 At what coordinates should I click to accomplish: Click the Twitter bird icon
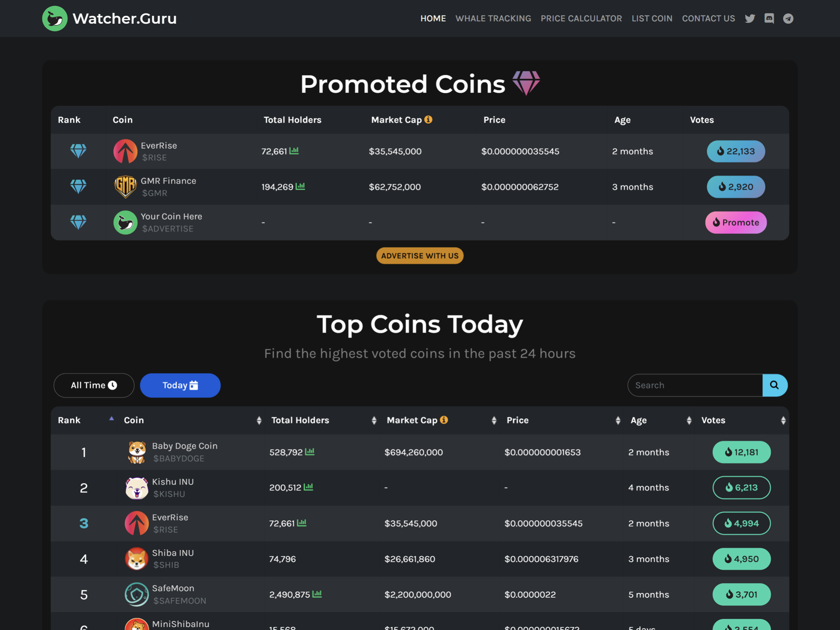tap(750, 18)
